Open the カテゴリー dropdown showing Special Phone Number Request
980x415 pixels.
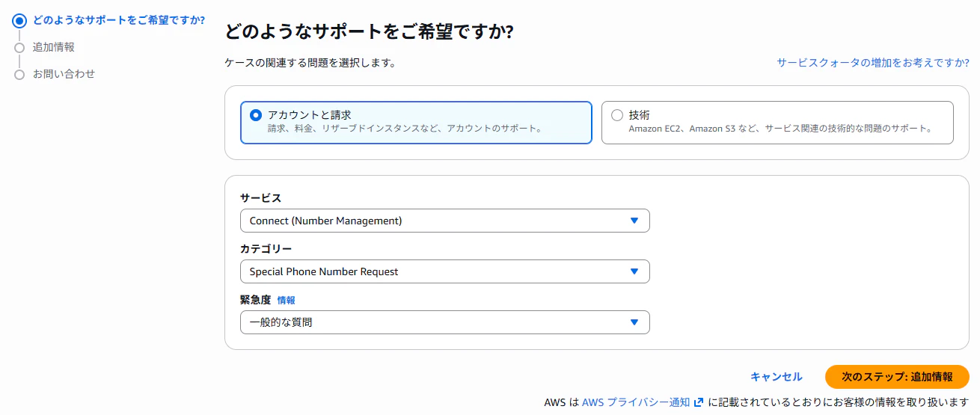(x=444, y=271)
